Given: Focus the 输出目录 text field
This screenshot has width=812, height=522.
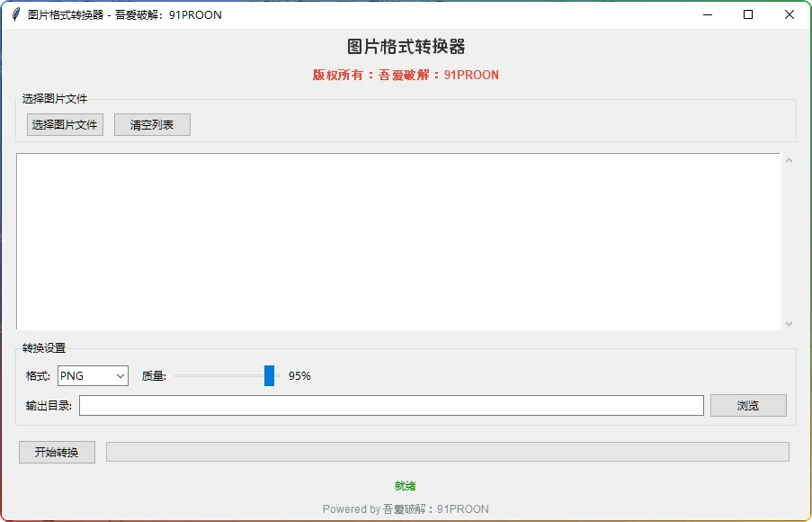Looking at the screenshot, I should (391, 406).
